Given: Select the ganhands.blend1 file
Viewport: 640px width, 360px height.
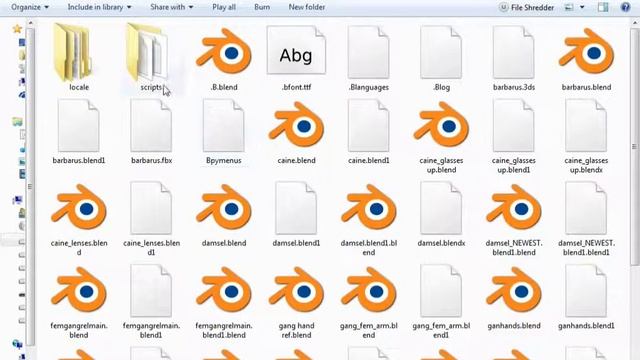Looking at the screenshot, I should [x=586, y=297].
